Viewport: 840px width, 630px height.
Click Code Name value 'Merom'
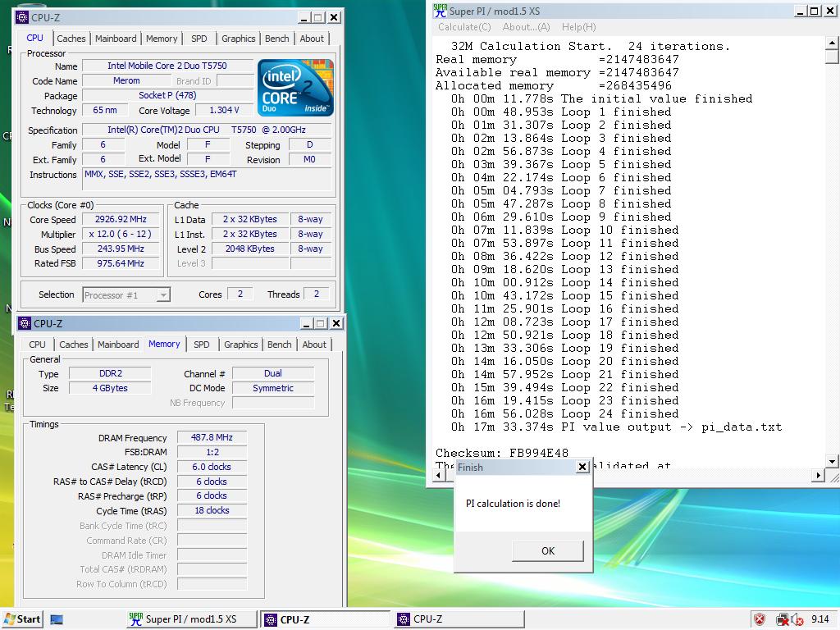pyautogui.click(x=126, y=81)
